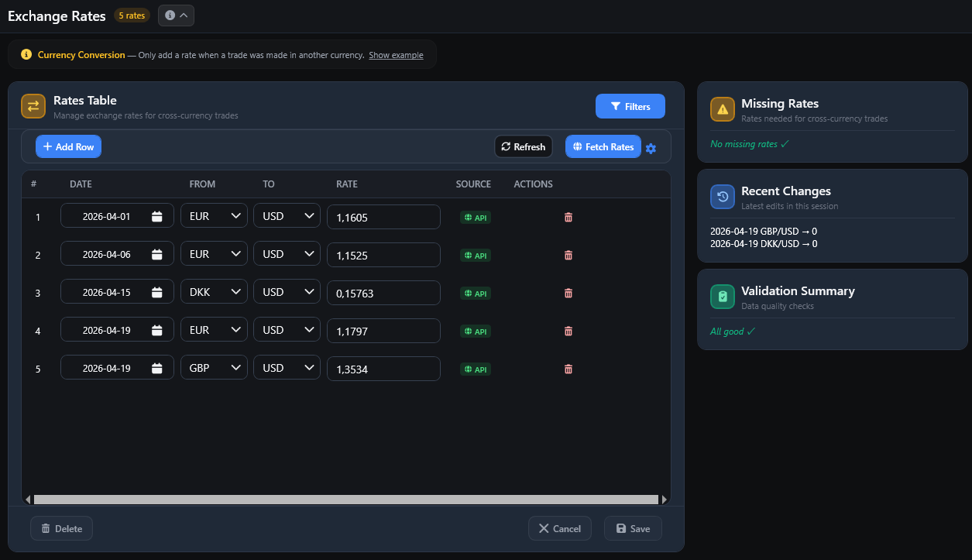Open the FROM currency dropdown in row 2
The height and width of the screenshot is (560, 972).
(214, 254)
